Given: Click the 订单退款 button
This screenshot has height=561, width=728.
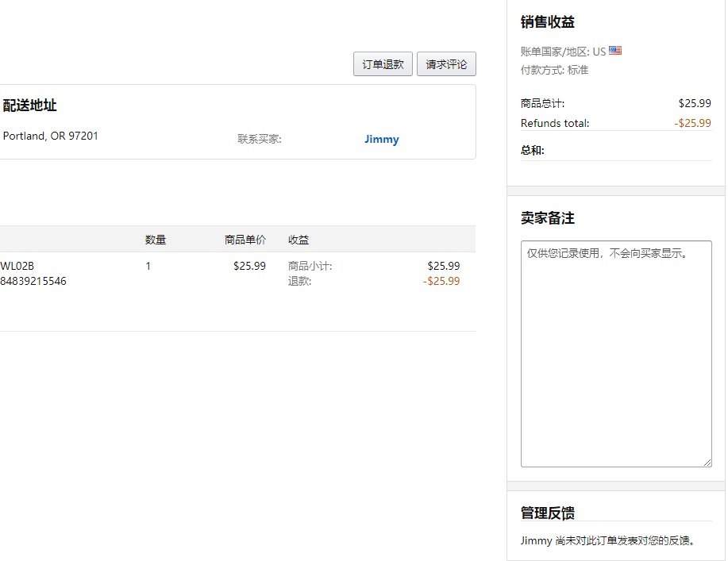Looking at the screenshot, I should [383, 64].
